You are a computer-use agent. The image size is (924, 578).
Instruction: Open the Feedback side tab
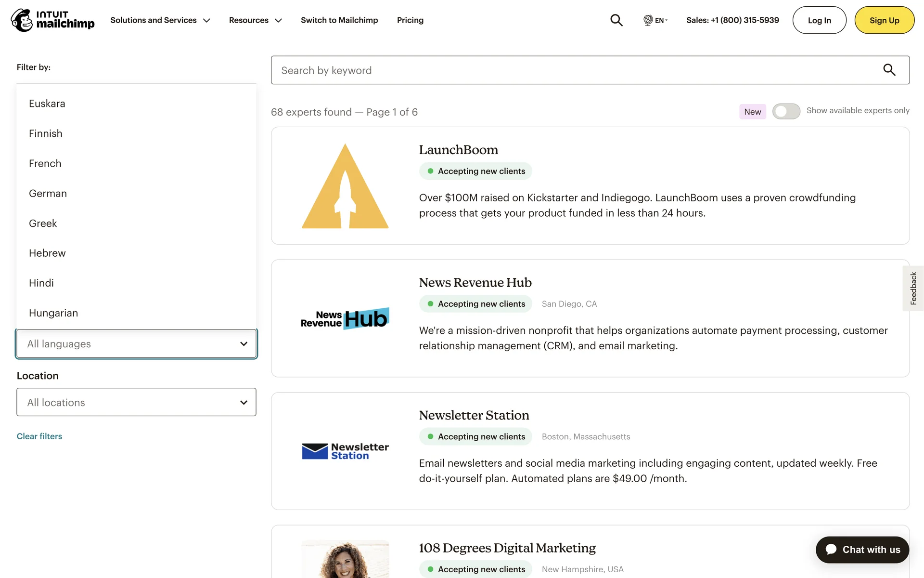pyautogui.click(x=913, y=288)
